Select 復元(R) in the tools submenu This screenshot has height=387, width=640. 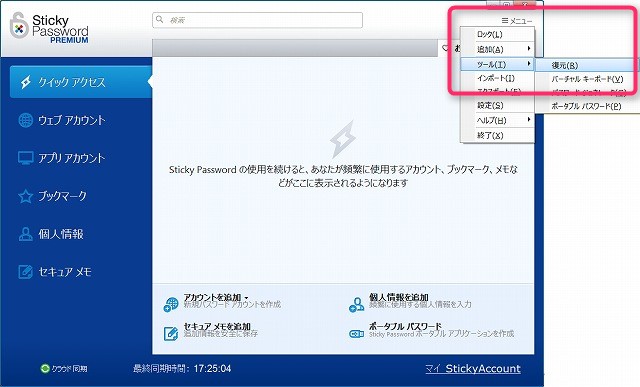tap(587, 65)
